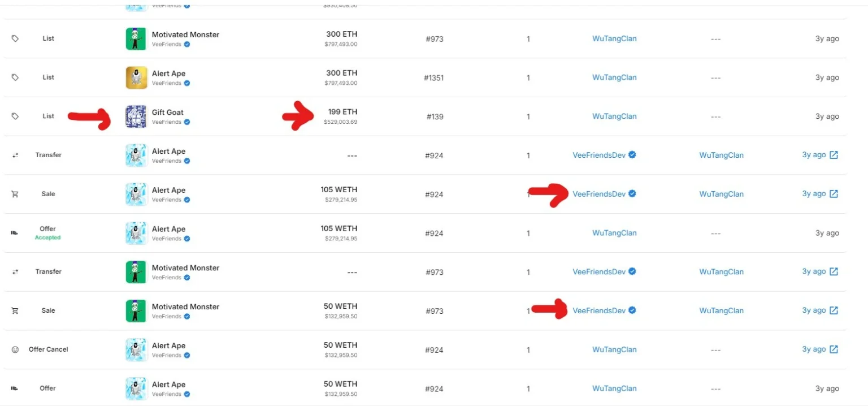The image size is (868, 406).
Task: Open external link icon in Motivated Monster Sale row
Action: (834, 310)
